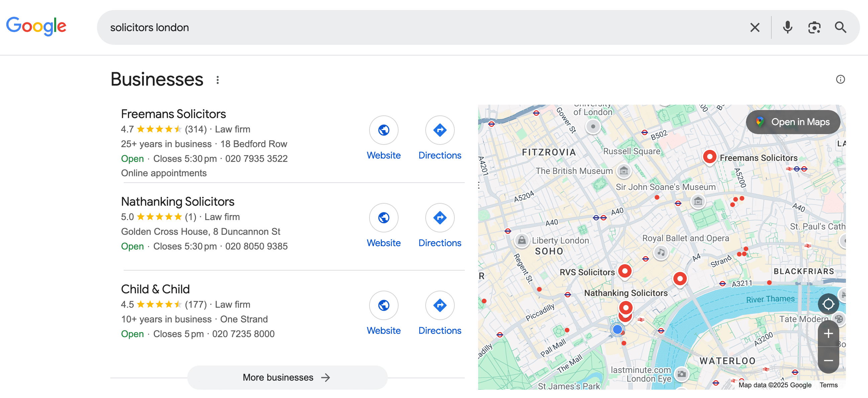
Task: Open the Website globe for Child & Child
Action: (384, 305)
